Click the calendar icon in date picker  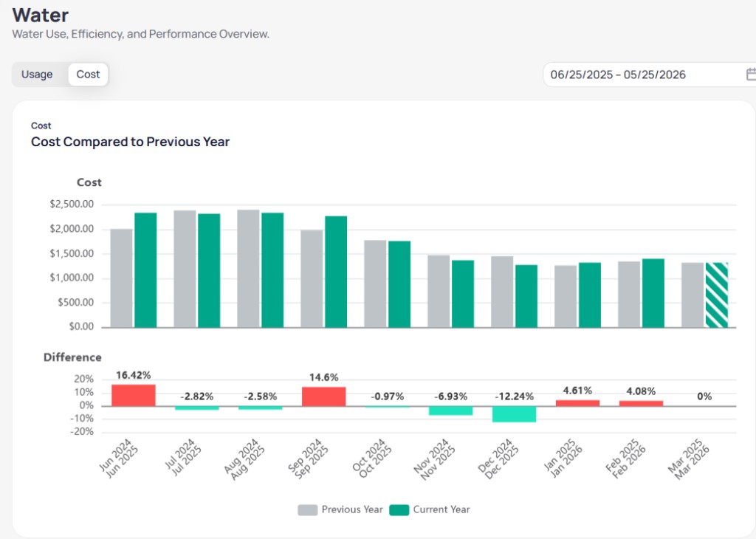(x=751, y=75)
